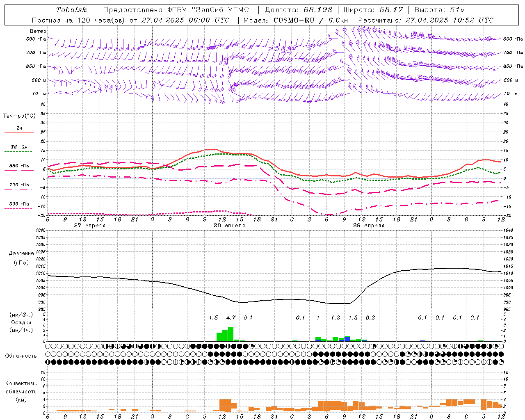Click the "2м" legend entry above the solid red line

[19, 128]
